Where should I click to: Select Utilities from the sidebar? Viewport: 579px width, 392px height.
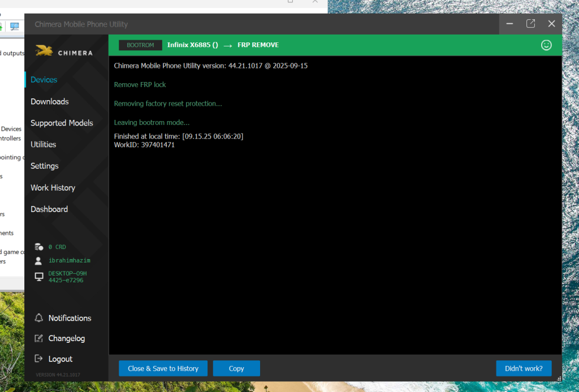[43, 144]
